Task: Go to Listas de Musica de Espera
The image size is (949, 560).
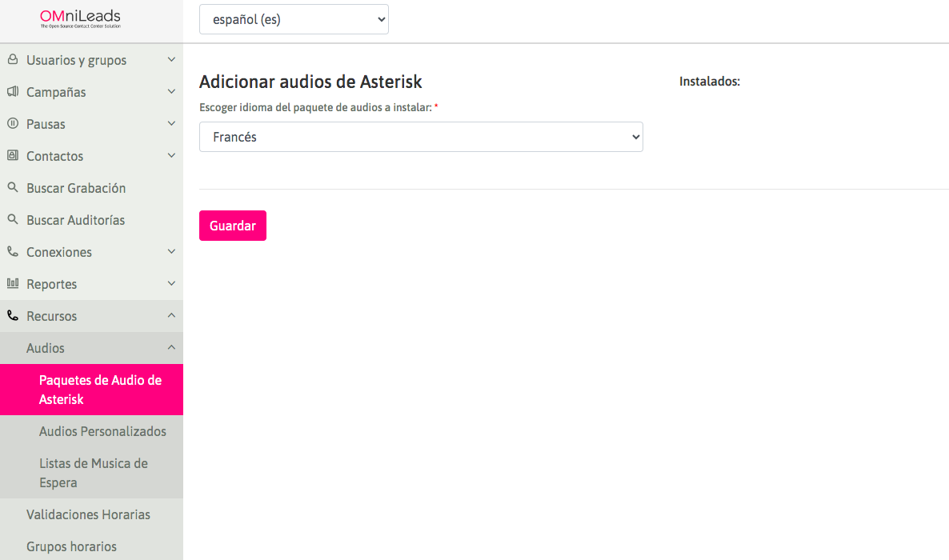Action: tap(94, 473)
